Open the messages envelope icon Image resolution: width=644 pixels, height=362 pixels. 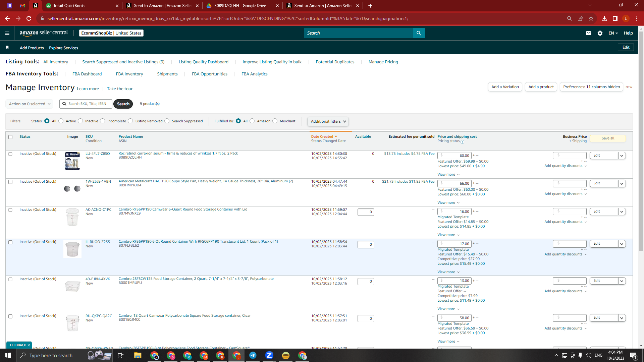point(589,33)
